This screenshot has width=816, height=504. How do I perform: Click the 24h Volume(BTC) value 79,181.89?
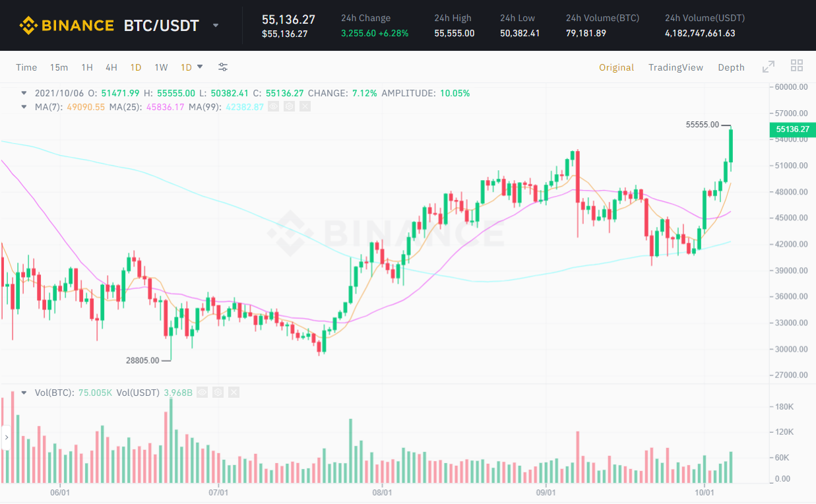coord(586,33)
